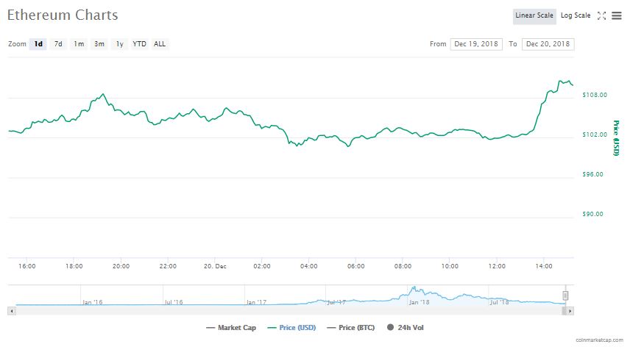644x358 pixels.
Task: Toggle fullscreen chart view icon
Action: pyautogui.click(x=601, y=16)
